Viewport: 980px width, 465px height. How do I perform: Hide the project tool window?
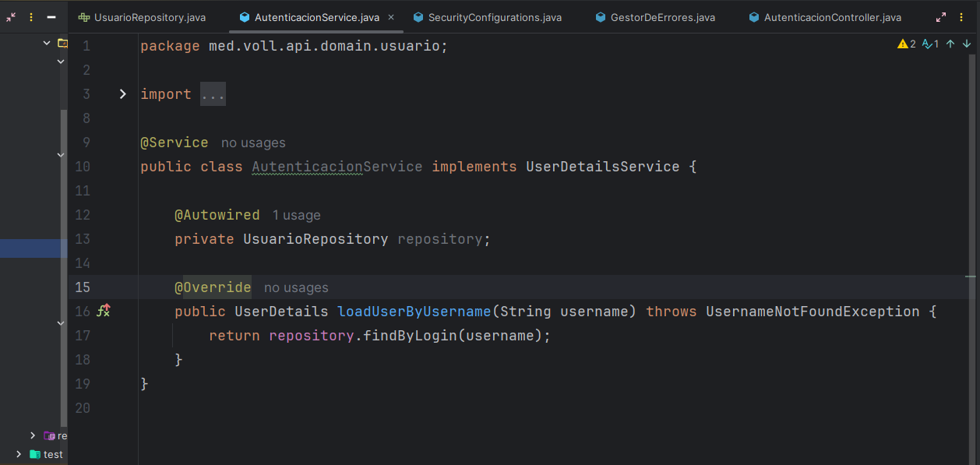tap(51, 16)
